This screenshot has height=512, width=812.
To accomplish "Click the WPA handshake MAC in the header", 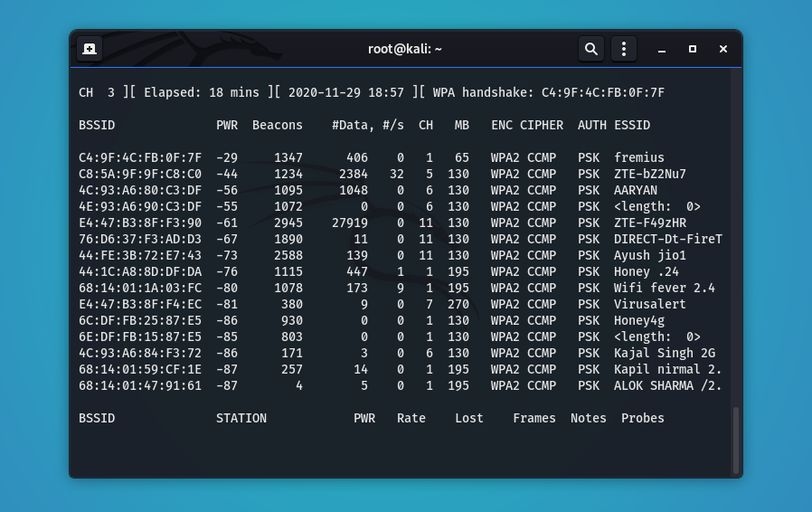I will [x=603, y=93].
